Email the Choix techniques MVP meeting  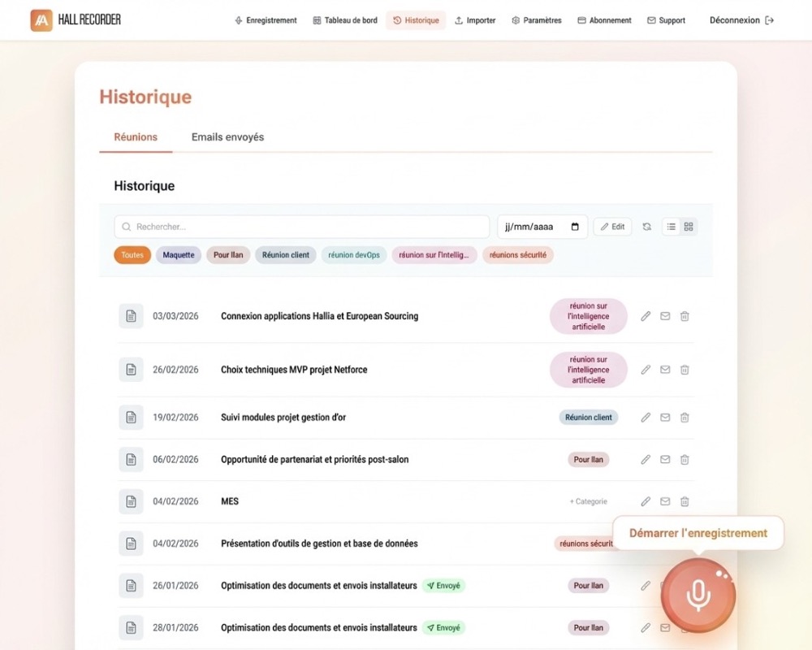pos(665,370)
